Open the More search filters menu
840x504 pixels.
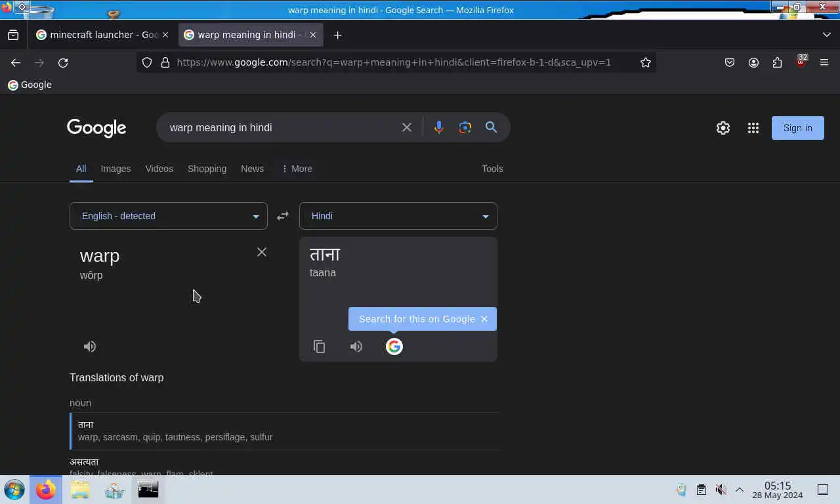[297, 169]
